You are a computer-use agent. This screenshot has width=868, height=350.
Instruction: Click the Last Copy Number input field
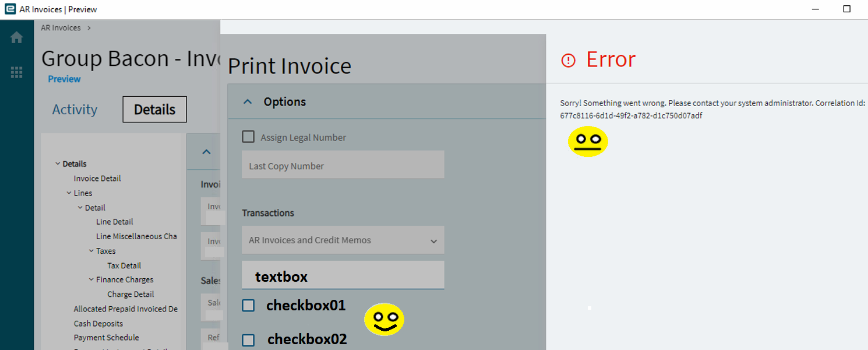coord(343,165)
